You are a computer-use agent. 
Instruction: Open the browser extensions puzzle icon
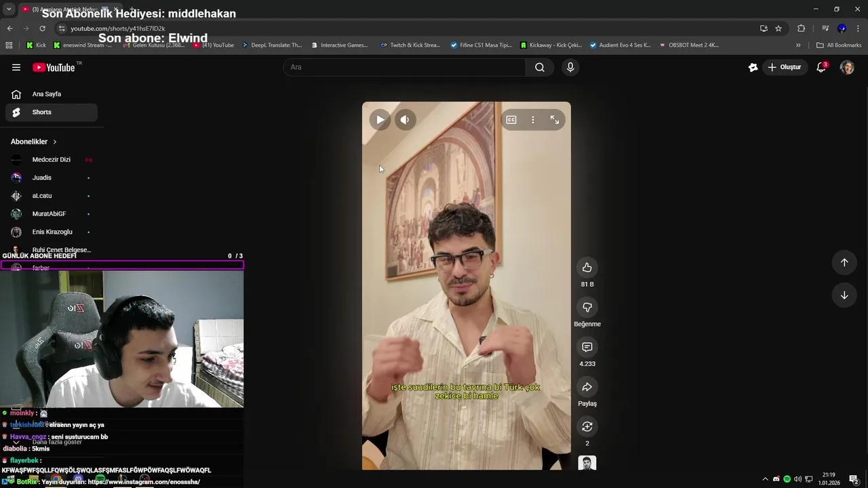pos(801,28)
